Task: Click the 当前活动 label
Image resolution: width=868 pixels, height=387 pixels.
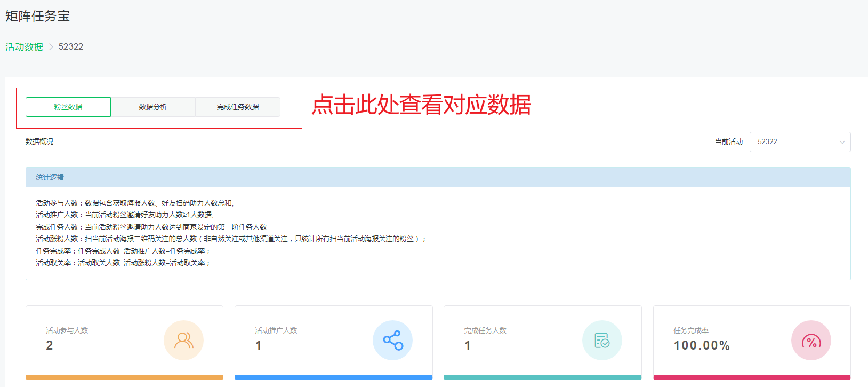Action: (x=728, y=141)
